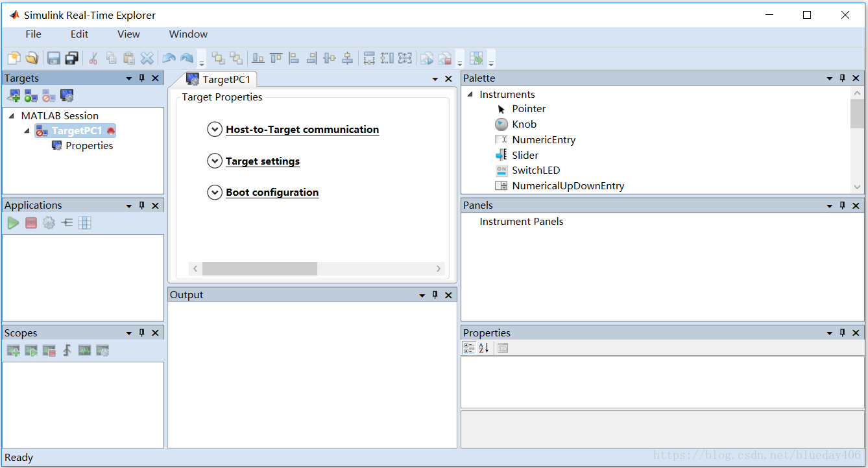Open the TargetPC1 tab list dropdown arrow

click(x=435, y=79)
